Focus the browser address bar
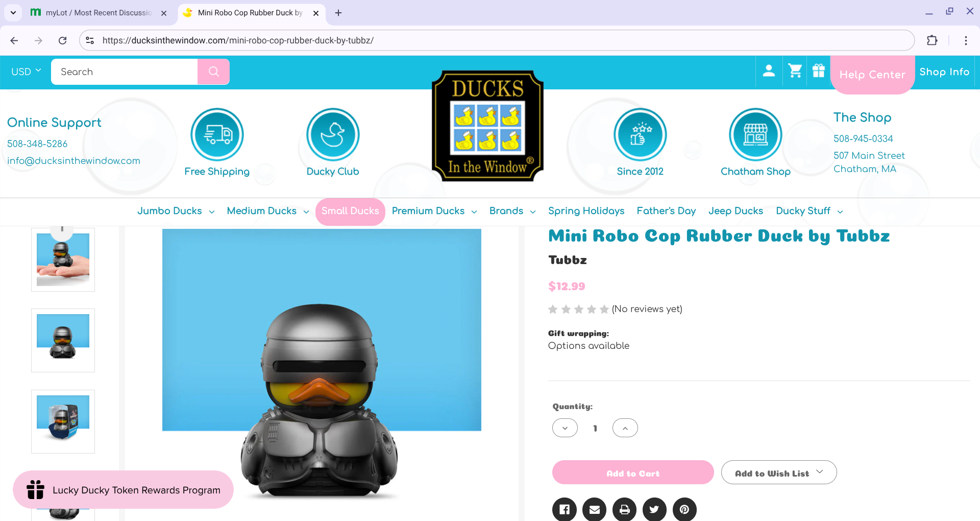The height and width of the screenshot is (521, 980). [x=496, y=40]
